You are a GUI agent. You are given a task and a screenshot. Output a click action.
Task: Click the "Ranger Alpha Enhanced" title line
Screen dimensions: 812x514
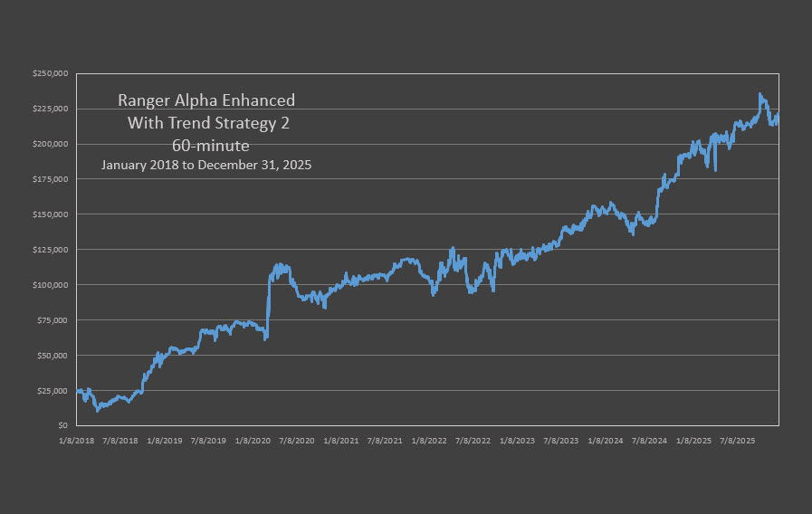tap(206, 100)
